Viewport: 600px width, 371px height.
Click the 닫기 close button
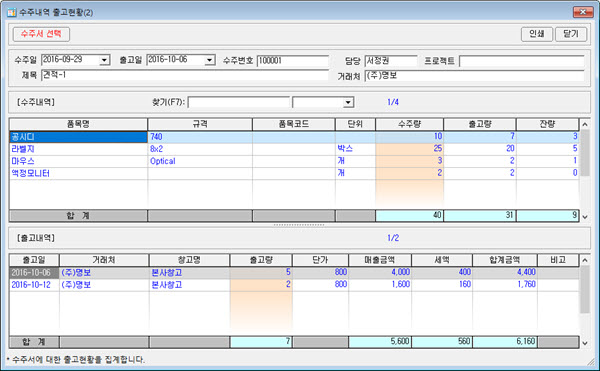(x=571, y=34)
